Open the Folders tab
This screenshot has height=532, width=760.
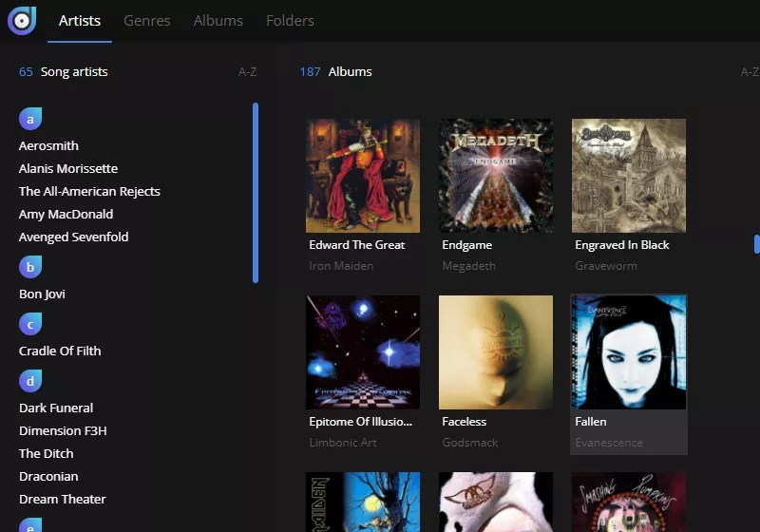[x=290, y=21]
